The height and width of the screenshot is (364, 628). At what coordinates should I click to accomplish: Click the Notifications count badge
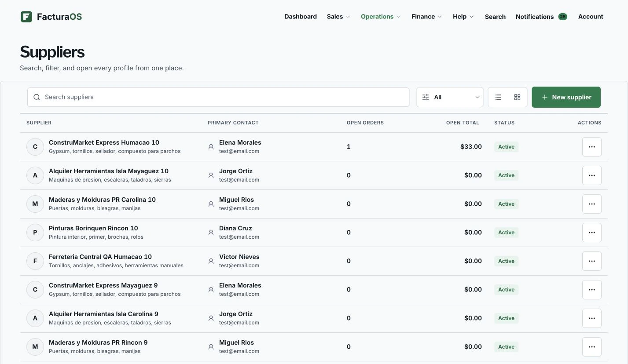562,17
